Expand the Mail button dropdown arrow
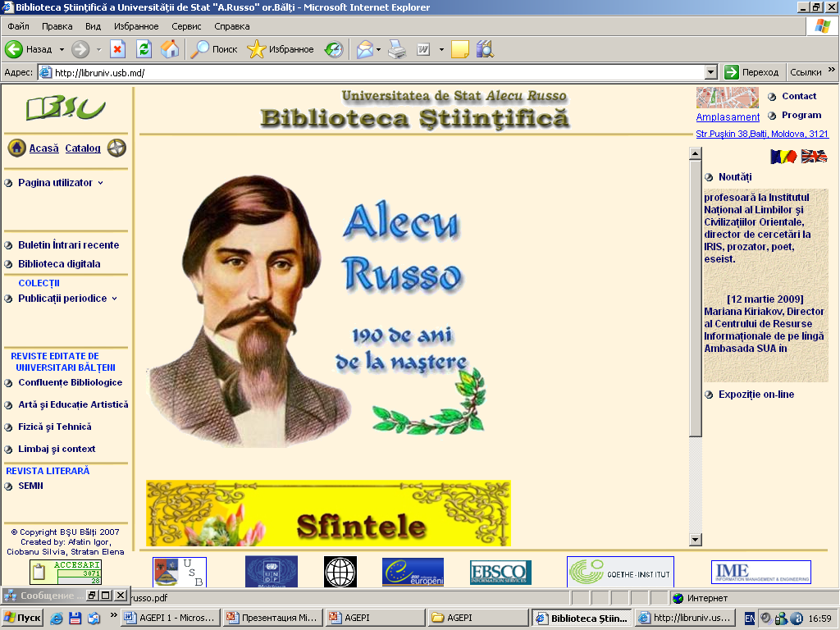 pos(378,49)
